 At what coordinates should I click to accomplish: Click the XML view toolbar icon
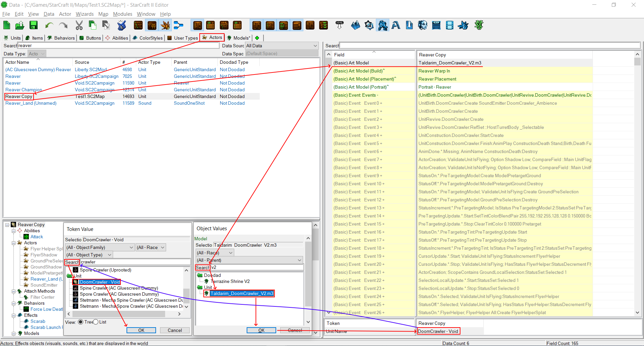[x=224, y=25]
